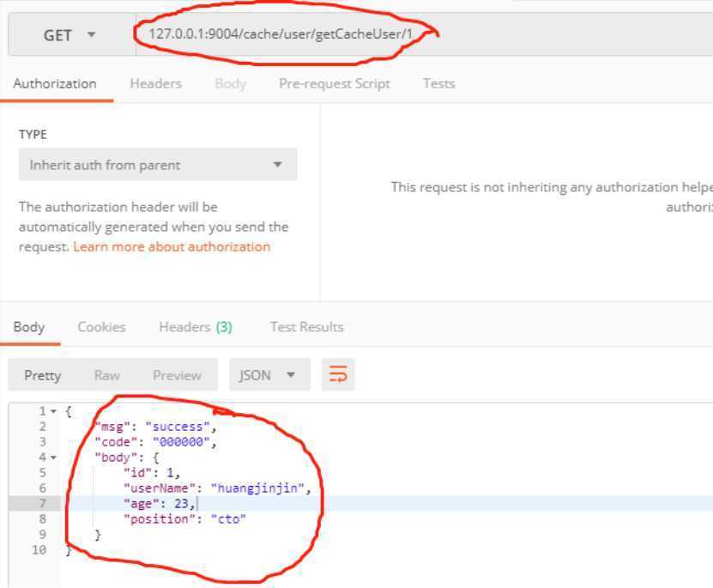Switch to Preview response view

pyautogui.click(x=177, y=375)
